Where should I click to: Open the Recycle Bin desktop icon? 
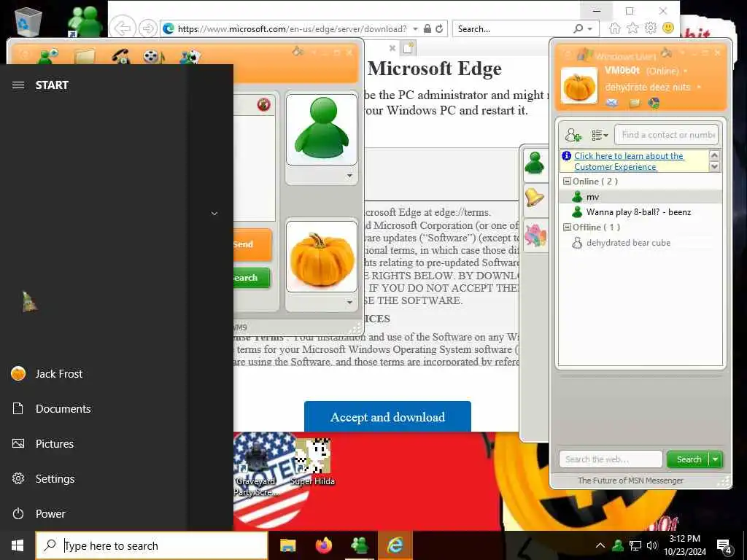(x=28, y=21)
